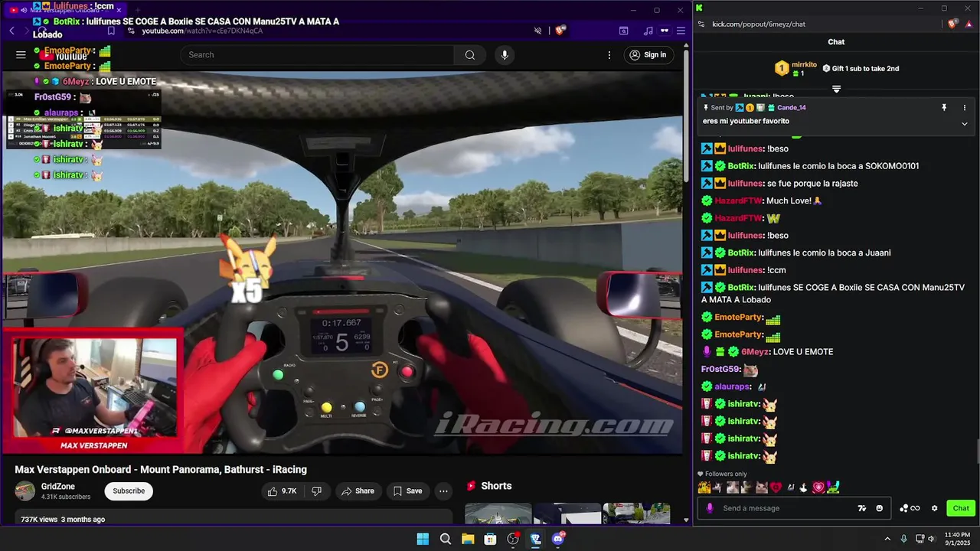Open the GridZone channel avatar
Viewport: 980px width, 551px height.
click(x=25, y=491)
